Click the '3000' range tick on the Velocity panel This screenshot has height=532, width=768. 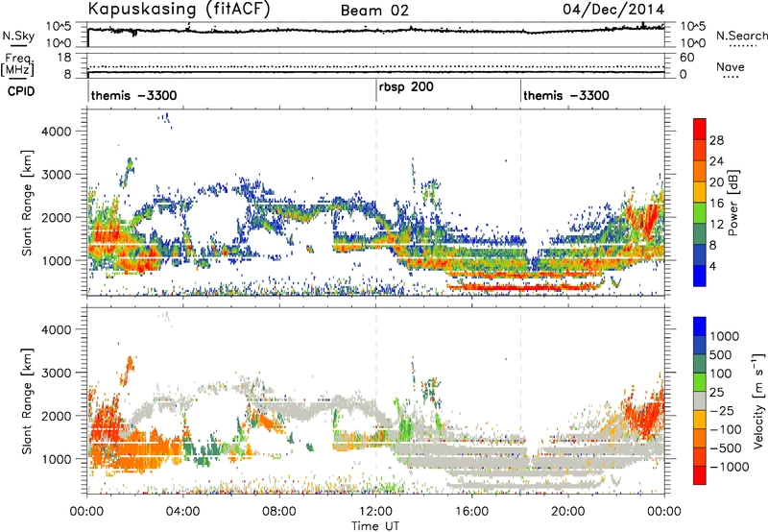click(x=56, y=373)
